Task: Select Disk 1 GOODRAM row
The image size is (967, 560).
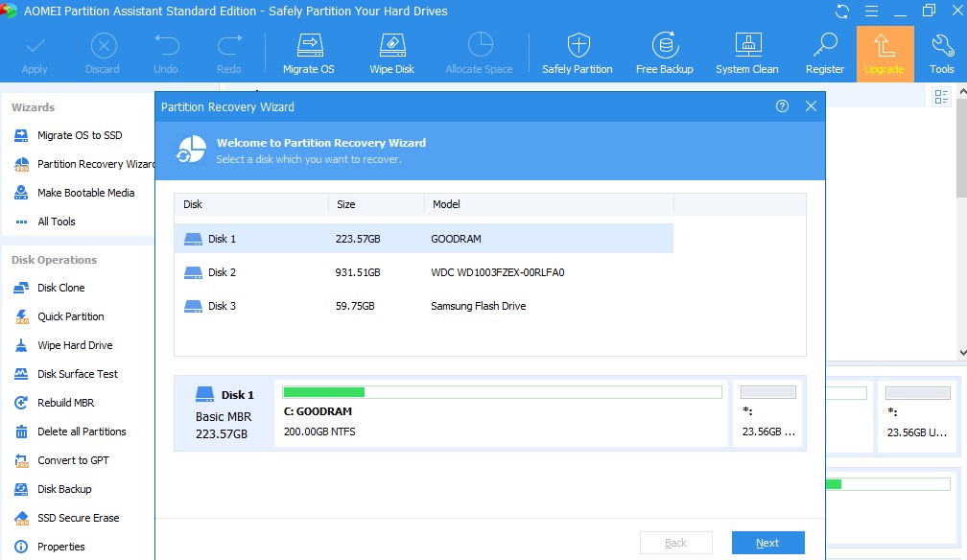Action: click(x=424, y=239)
